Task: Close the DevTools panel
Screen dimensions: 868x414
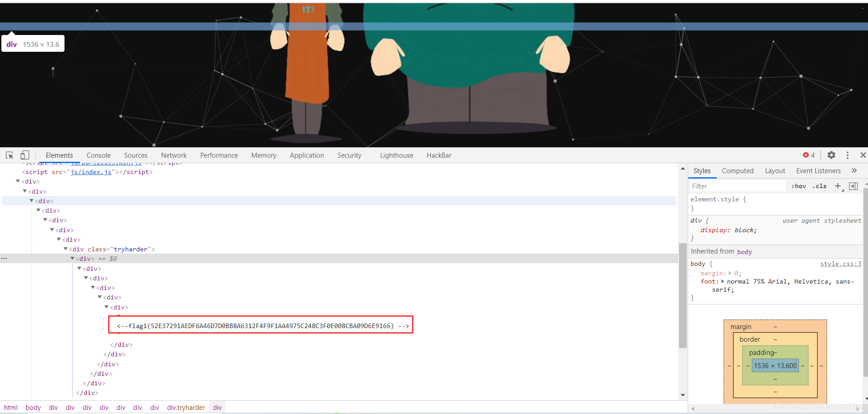Action: coord(863,155)
